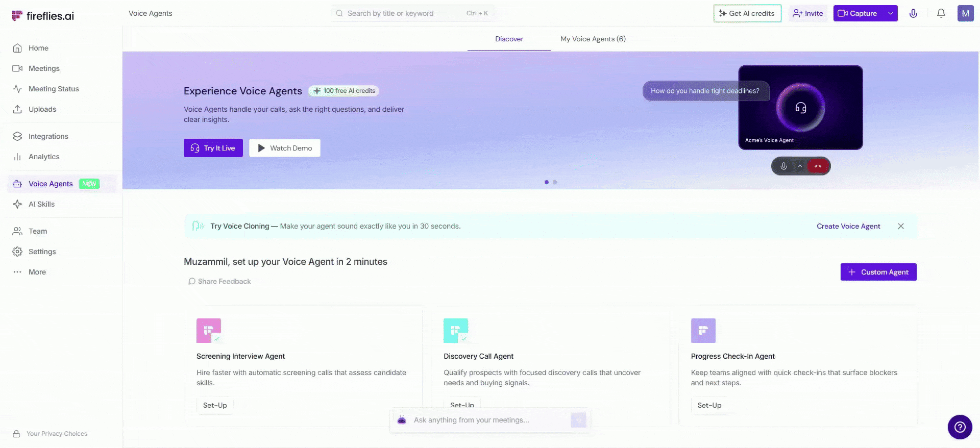Open the M user profile avatar
This screenshot has width=980, height=448.
965,13
